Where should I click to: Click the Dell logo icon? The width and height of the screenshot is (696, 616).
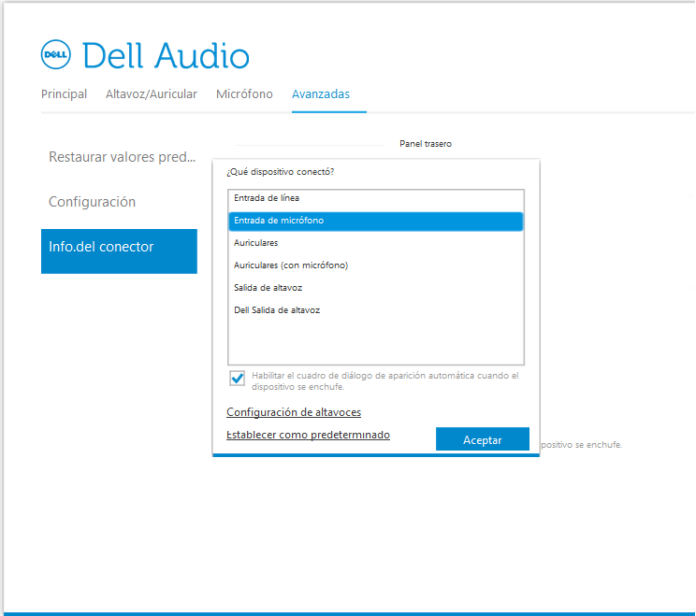pos(56,54)
